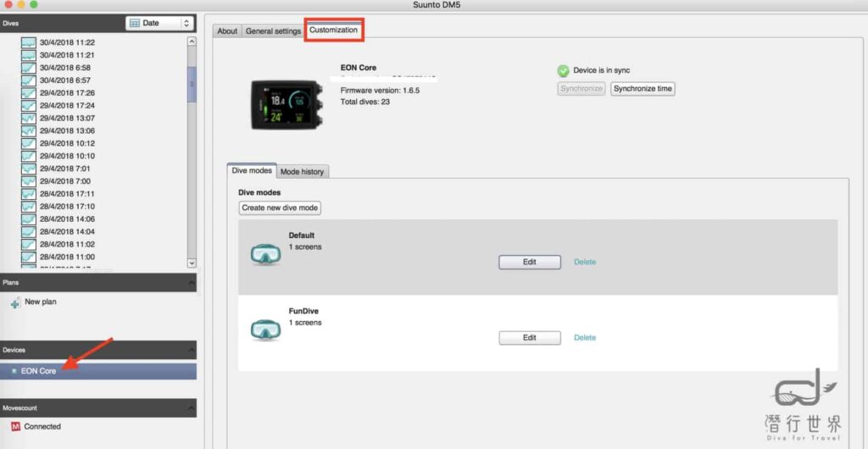Delete the Default dive mode
This screenshot has height=449, width=868.
585,262
